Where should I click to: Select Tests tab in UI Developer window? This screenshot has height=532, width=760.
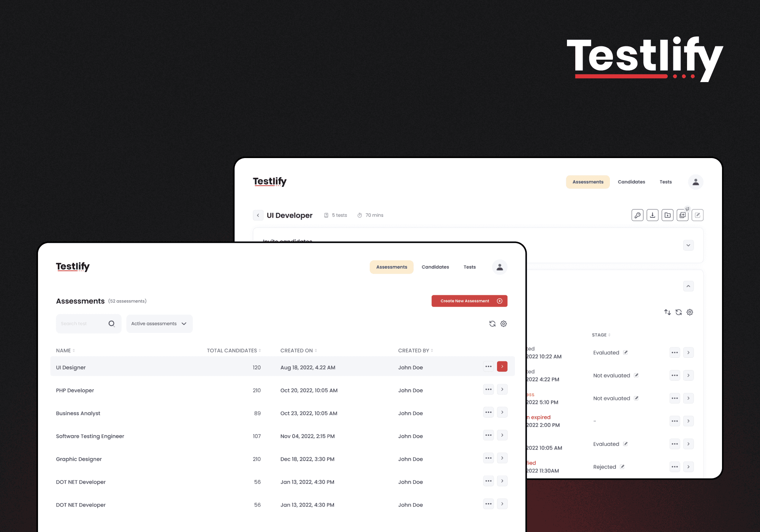pyautogui.click(x=666, y=182)
